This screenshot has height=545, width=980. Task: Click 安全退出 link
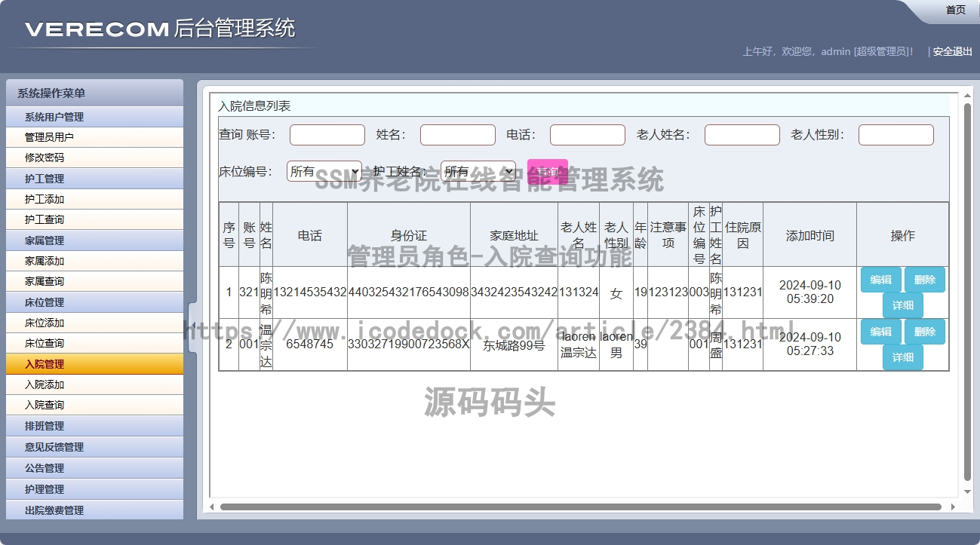[x=953, y=51]
